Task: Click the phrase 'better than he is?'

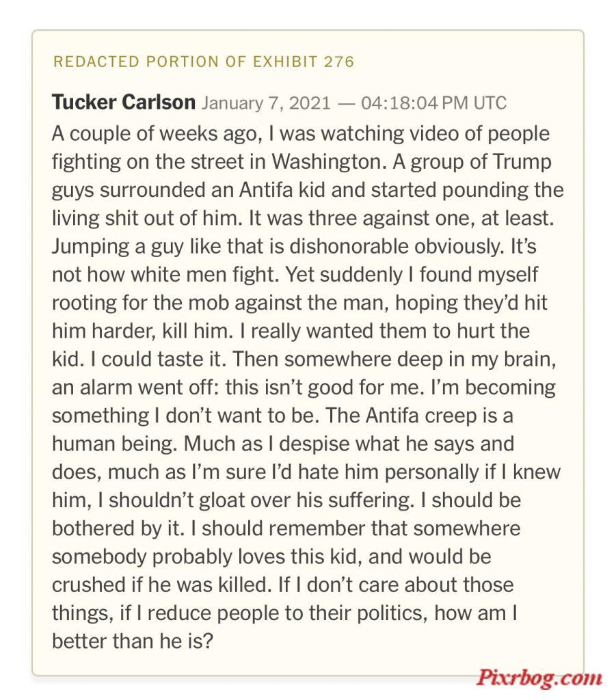Action: (x=133, y=641)
